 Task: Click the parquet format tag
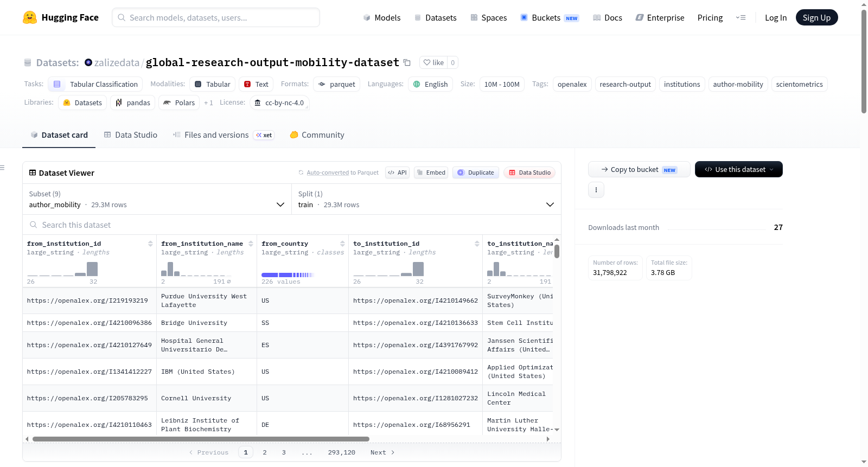coord(337,84)
